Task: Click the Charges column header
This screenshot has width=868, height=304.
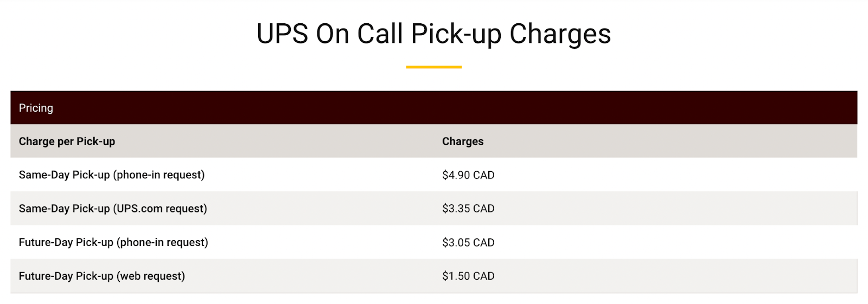Action: point(463,141)
